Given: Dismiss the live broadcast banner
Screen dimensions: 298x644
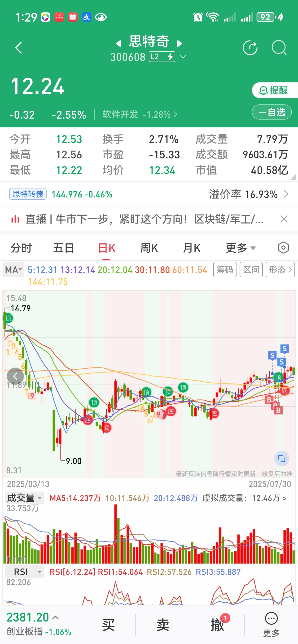Looking at the screenshot, I should (284, 219).
